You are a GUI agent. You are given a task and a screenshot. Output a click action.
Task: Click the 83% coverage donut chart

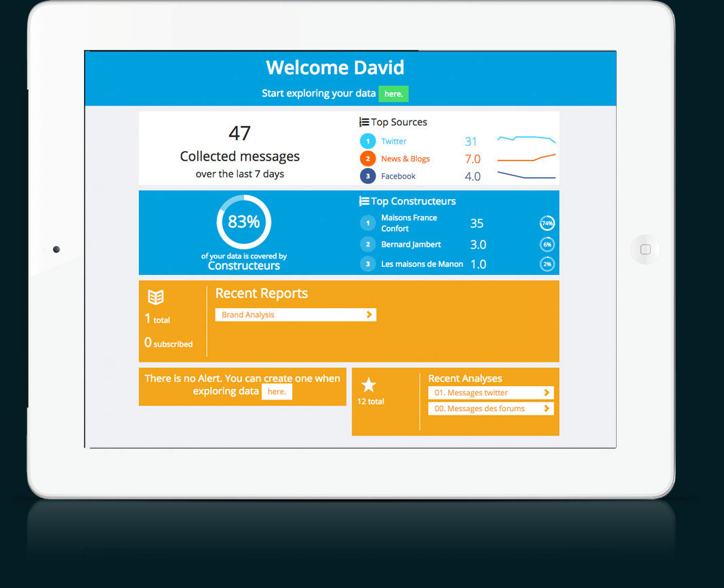pyautogui.click(x=244, y=222)
